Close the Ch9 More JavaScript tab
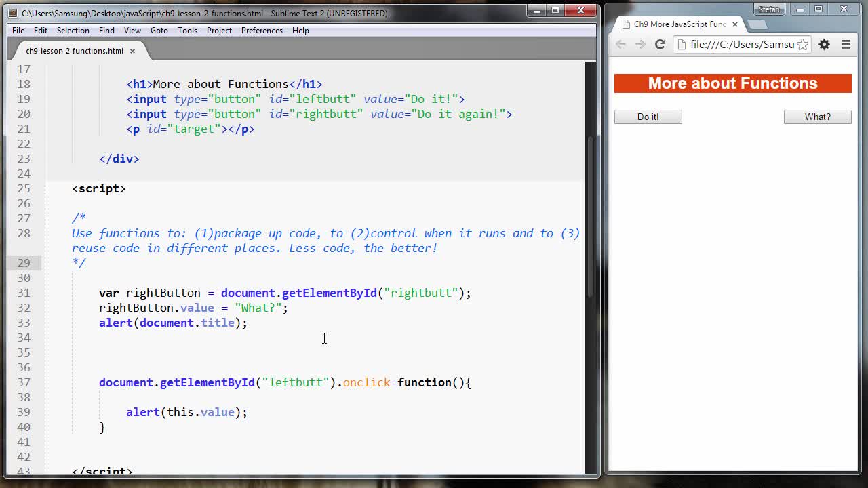This screenshot has height=488, width=868. click(x=734, y=24)
